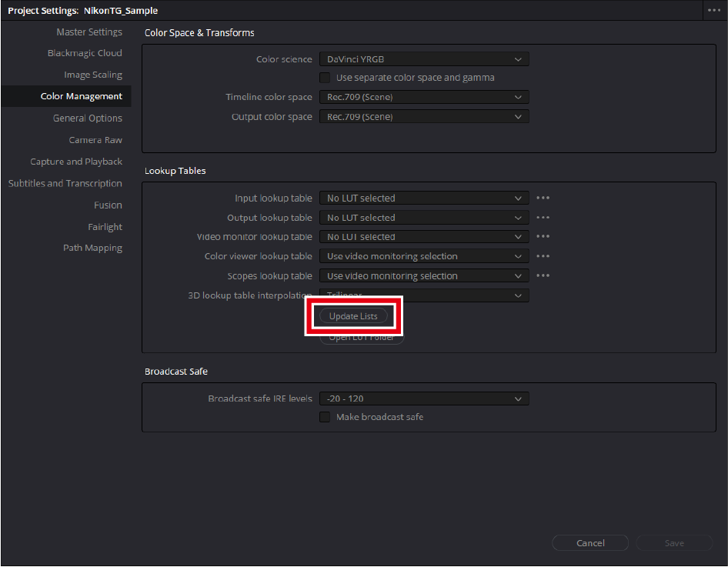Click the three-dot icon beside Input lookup table
This screenshot has height=567, width=728.
pyautogui.click(x=543, y=198)
